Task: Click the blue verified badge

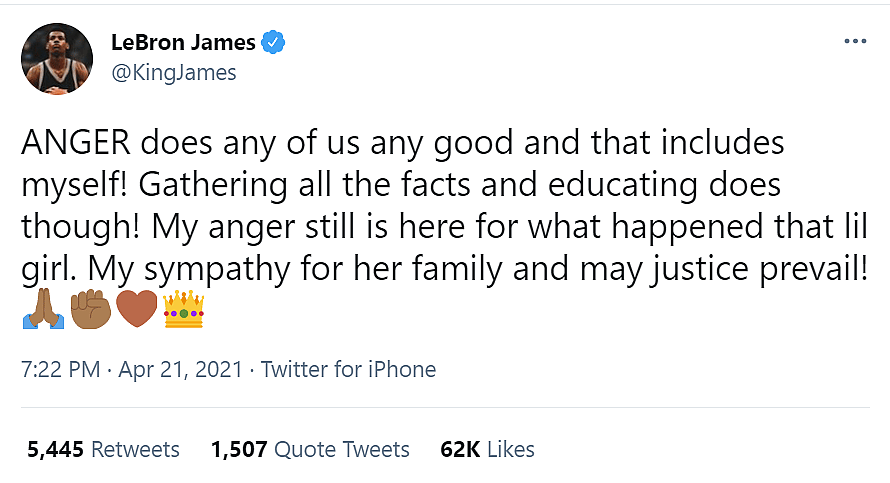Action: click(x=273, y=42)
